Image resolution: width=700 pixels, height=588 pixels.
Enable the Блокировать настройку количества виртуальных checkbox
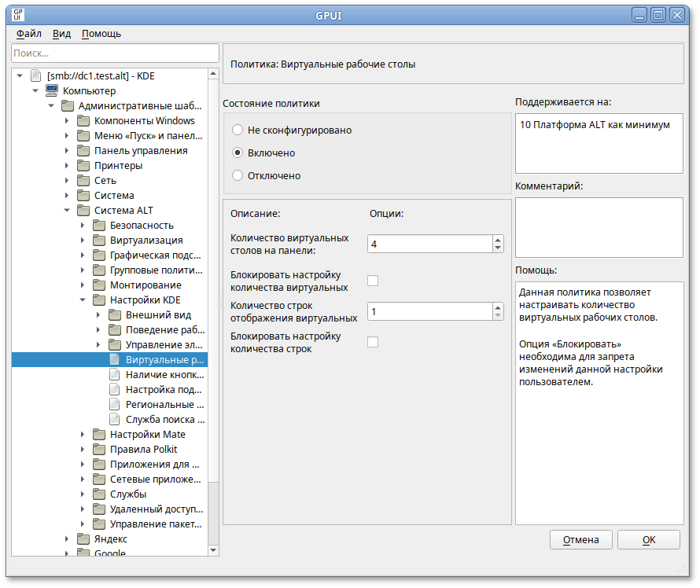373,281
